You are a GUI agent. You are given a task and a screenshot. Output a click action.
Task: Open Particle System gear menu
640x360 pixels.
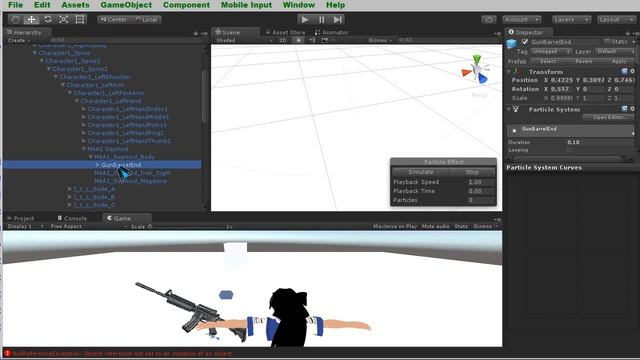(x=632, y=109)
